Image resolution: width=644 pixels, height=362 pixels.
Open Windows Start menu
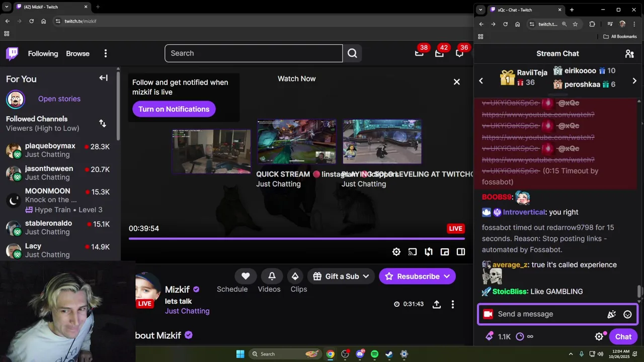[x=240, y=354]
